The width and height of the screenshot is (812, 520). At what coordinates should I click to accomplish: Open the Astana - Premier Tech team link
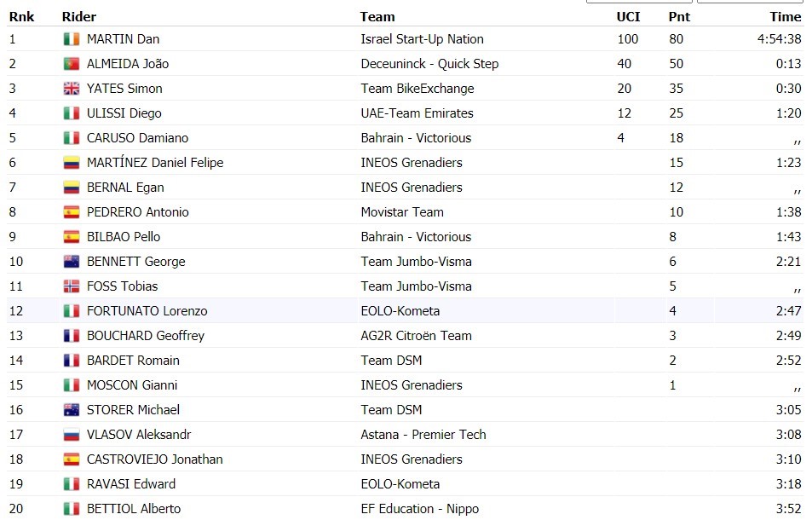(423, 435)
